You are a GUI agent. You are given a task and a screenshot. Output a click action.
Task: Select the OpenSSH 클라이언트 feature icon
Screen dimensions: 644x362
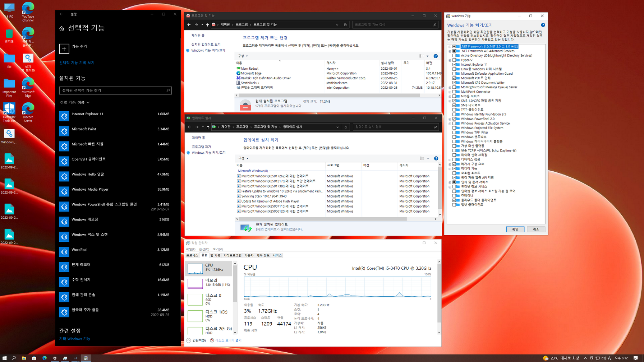point(64,161)
